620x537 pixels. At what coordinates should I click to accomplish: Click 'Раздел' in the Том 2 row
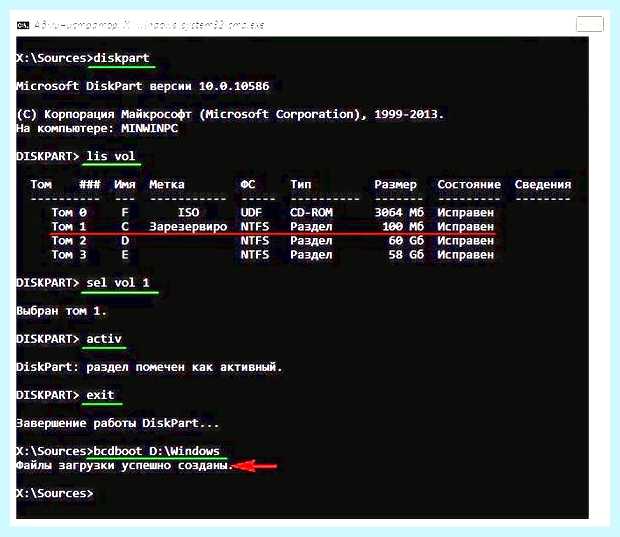coord(311,241)
